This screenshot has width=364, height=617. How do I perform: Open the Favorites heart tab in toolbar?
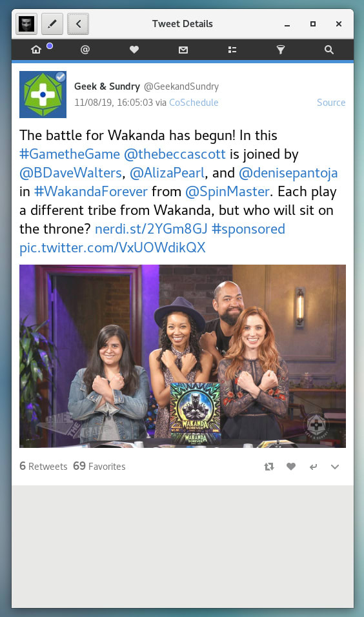click(x=134, y=50)
